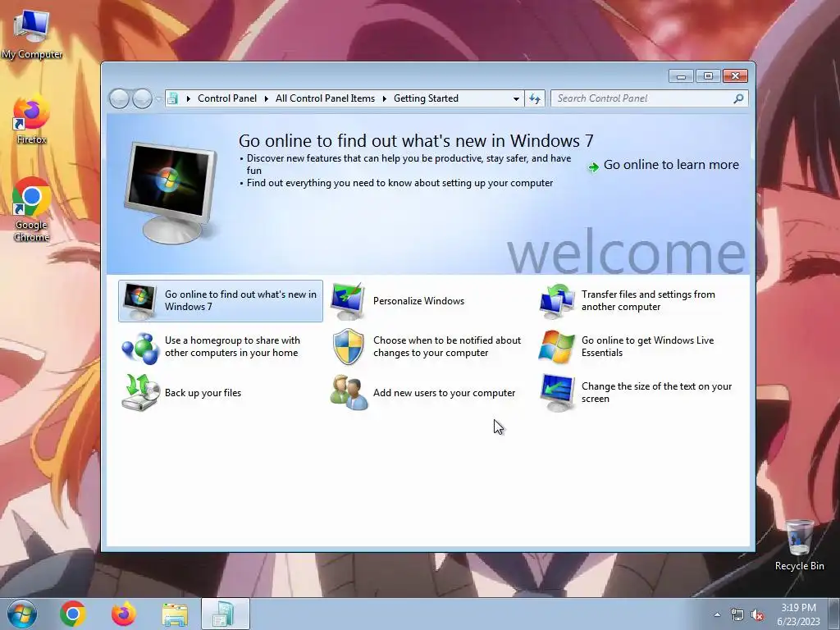The width and height of the screenshot is (840, 630).
Task: Expand the arrow before Control Panel breadcrumb
Action: pyautogui.click(x=189, y=98)
